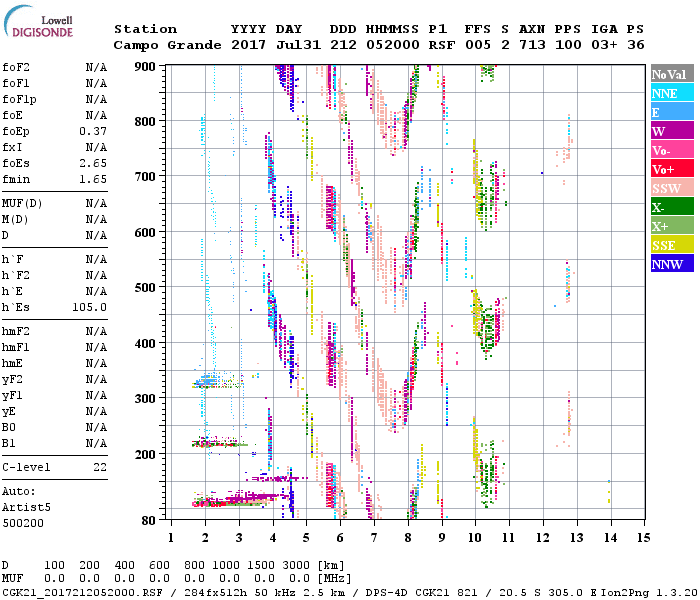The height and width of the screenshot is (600, 700).
Task: Choose the light green X+ legend entry
Action: (x=671, y=226)
